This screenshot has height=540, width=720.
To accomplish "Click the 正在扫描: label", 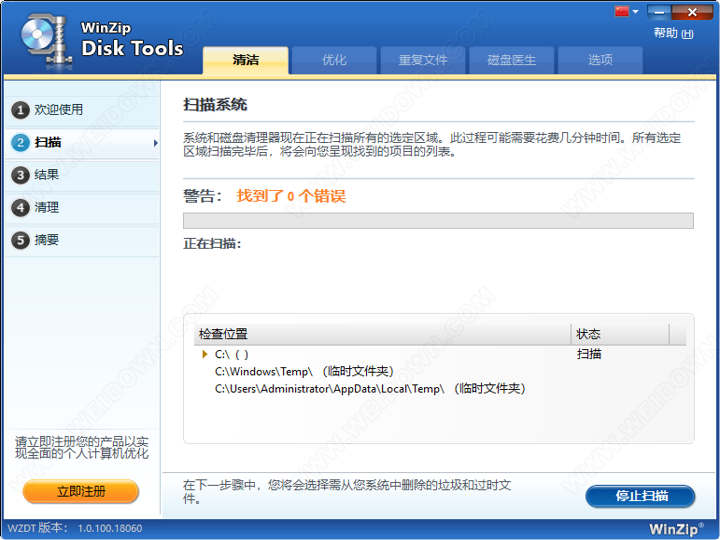I will [212, 244].
